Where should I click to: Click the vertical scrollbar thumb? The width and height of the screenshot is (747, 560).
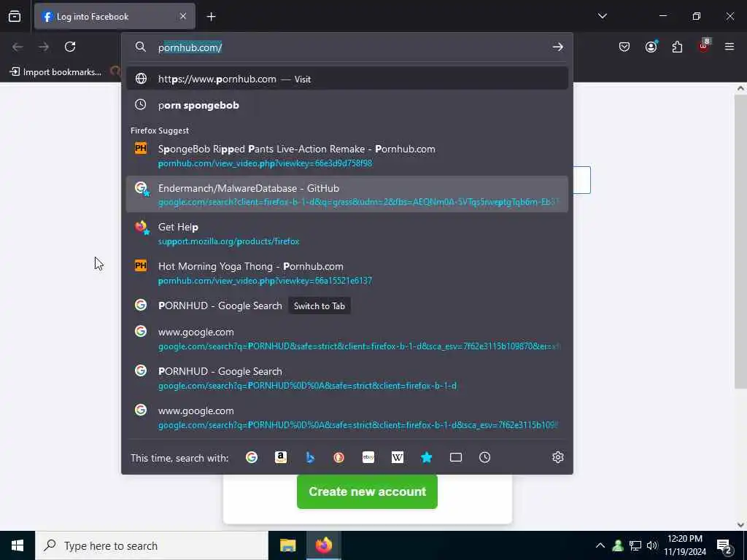coord(741,241)
